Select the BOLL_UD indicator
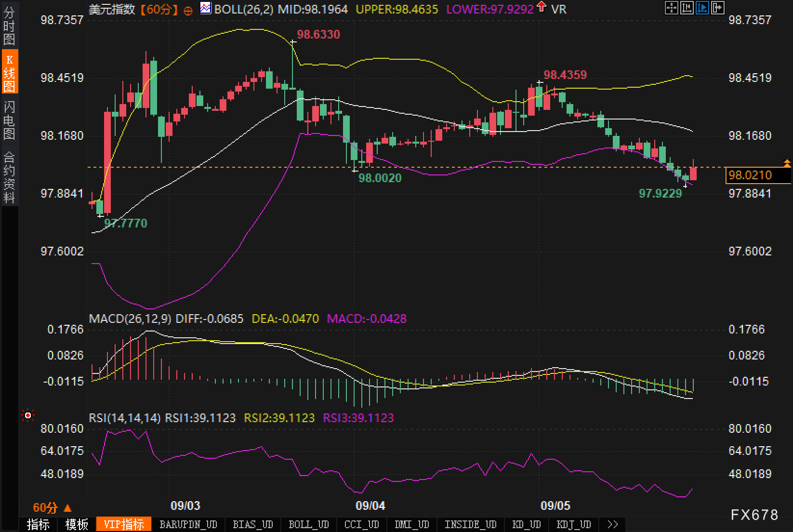Screen dimensions: 793x532 308,524
